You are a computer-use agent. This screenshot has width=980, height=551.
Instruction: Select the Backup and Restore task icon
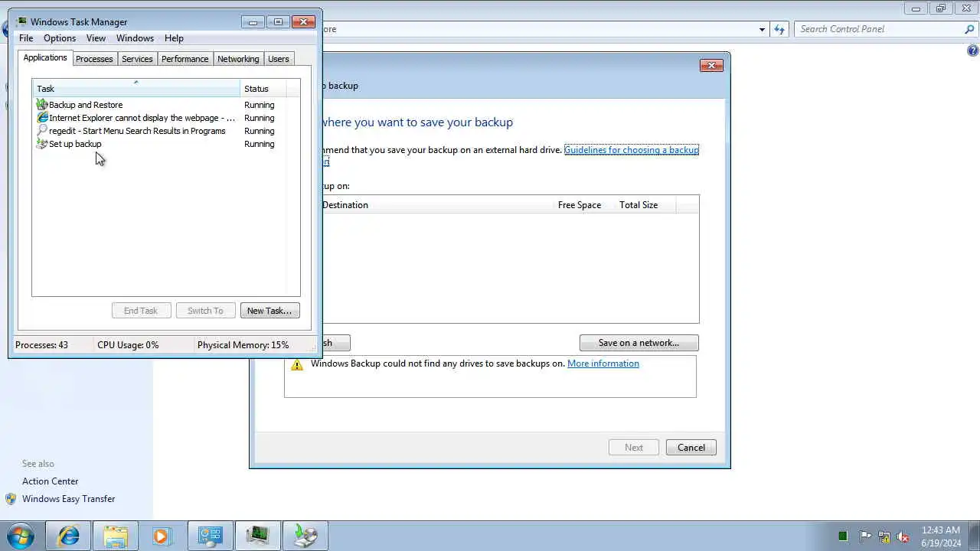(42, 105)
